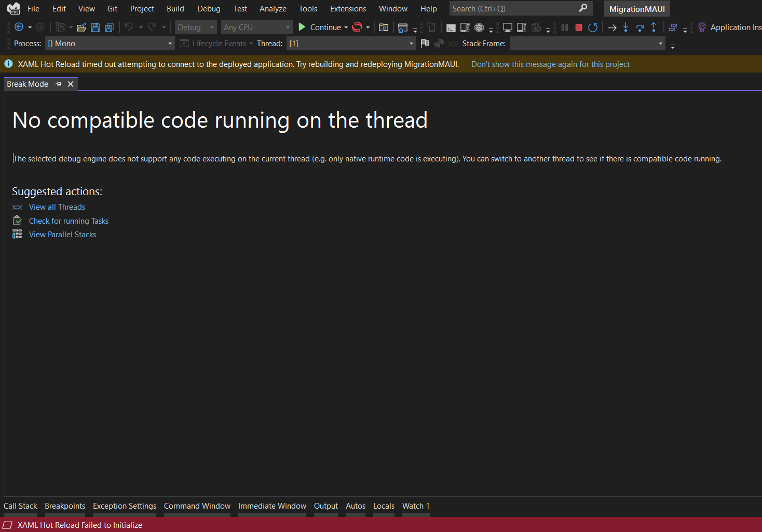Click the Step Into icon
The height and width of the screenshot is (532, 762).
(625, 27)
